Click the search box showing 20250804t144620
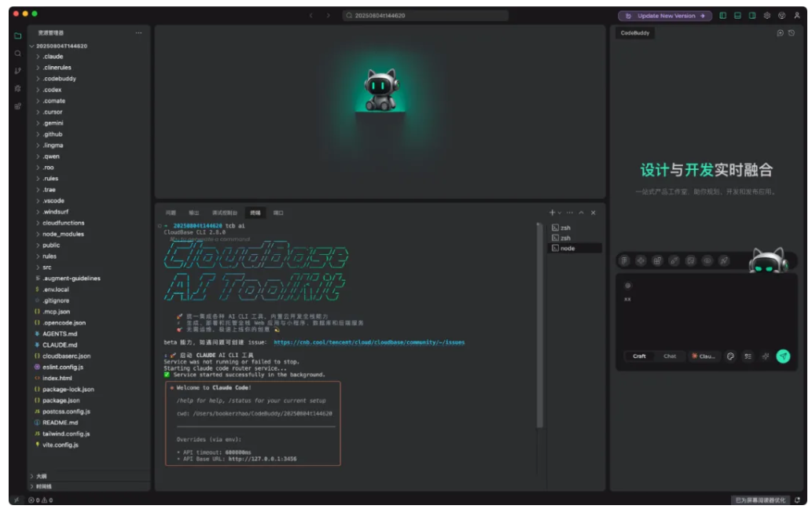 pyautogui.click(x=425, y=16)
